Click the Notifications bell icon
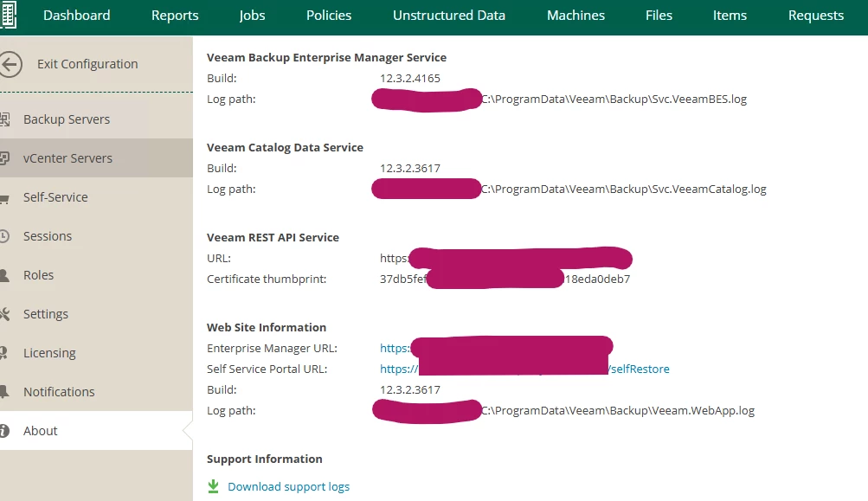The height and width of the screenshot is (501, 868). (x=4, y=391)
